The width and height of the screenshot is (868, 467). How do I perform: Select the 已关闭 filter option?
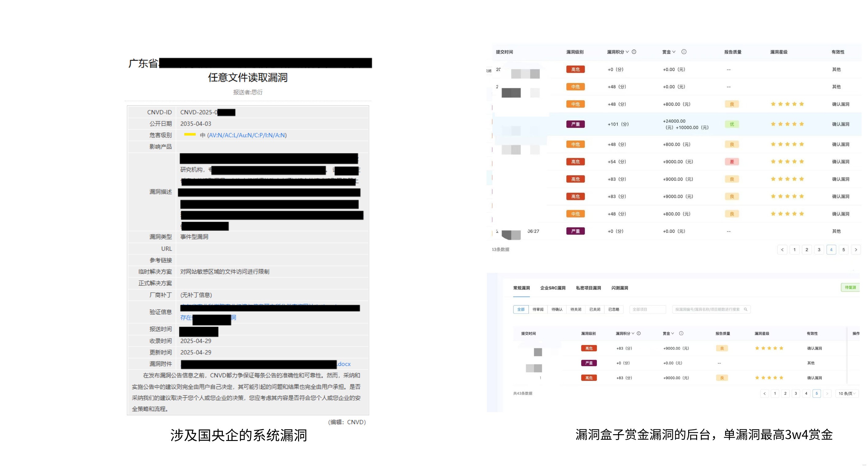pyautogui.click(x=594, y=309)
